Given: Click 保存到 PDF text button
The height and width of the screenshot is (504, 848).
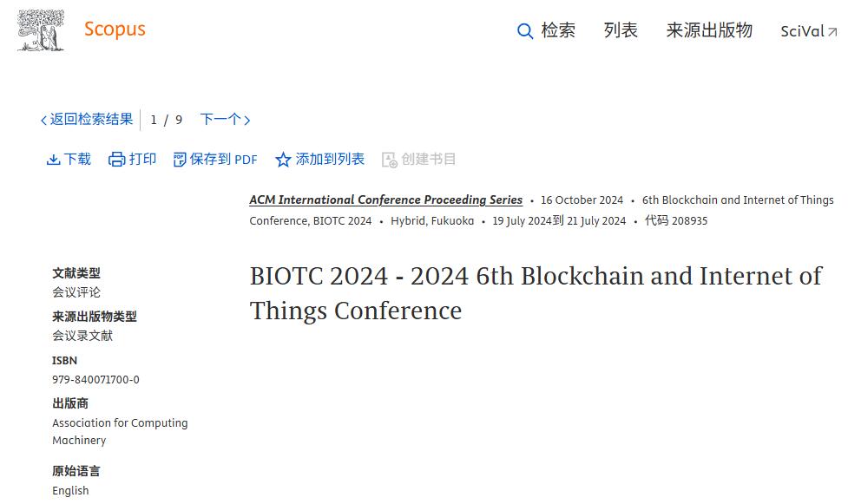Looking at the screenshot, I should tap(223, 159).
